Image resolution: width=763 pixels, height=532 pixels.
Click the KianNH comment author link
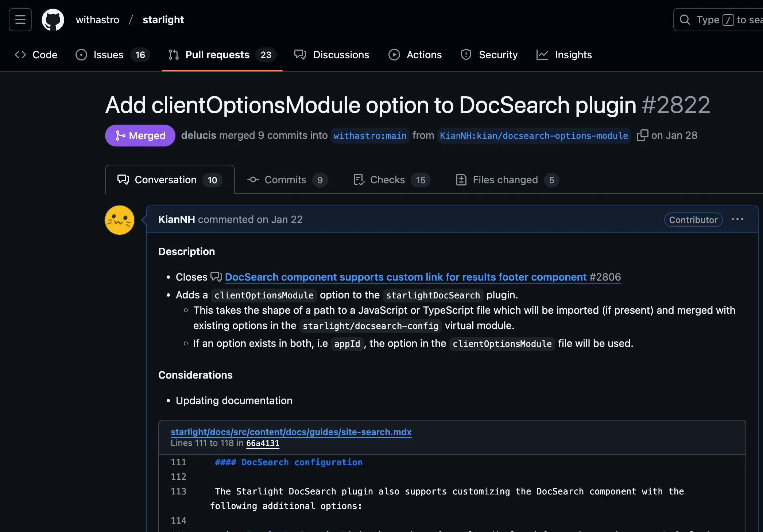coord(177,219)
